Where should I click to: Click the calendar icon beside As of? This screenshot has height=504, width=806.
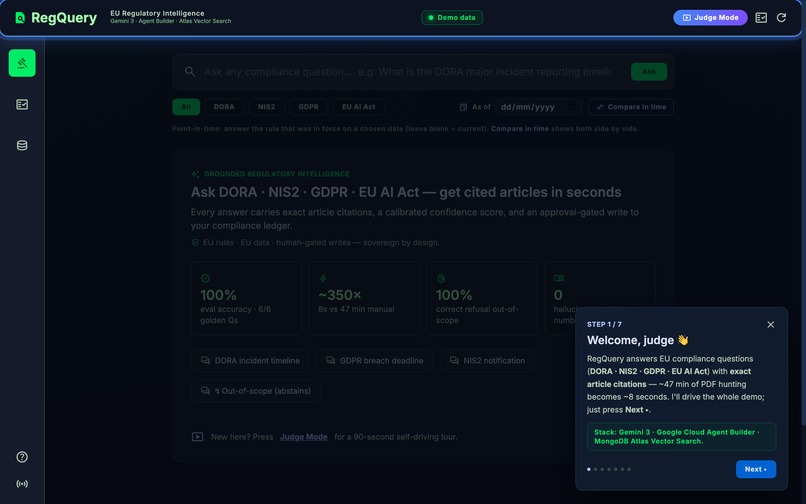463,107
